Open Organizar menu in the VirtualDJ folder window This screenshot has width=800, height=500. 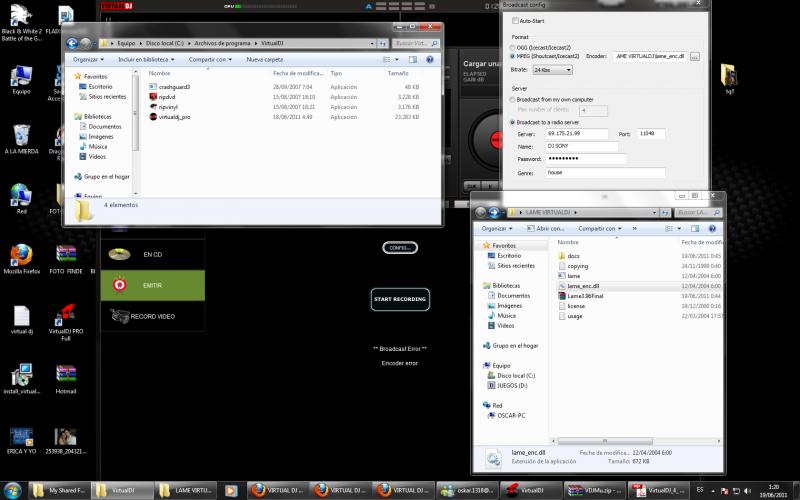pos(88,60)
